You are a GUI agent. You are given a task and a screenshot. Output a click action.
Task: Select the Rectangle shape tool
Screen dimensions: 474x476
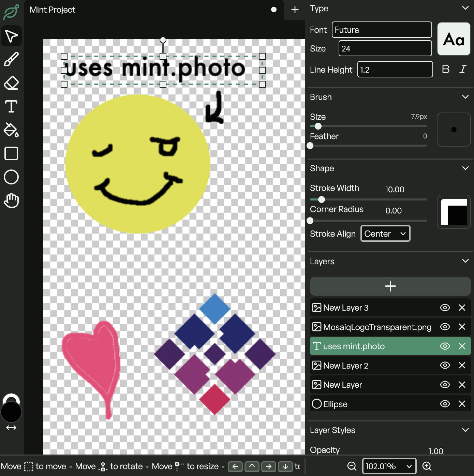point(11,153)
